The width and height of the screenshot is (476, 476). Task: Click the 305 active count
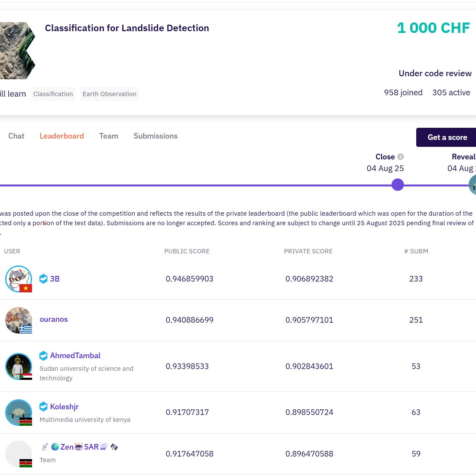click(451, 92)
